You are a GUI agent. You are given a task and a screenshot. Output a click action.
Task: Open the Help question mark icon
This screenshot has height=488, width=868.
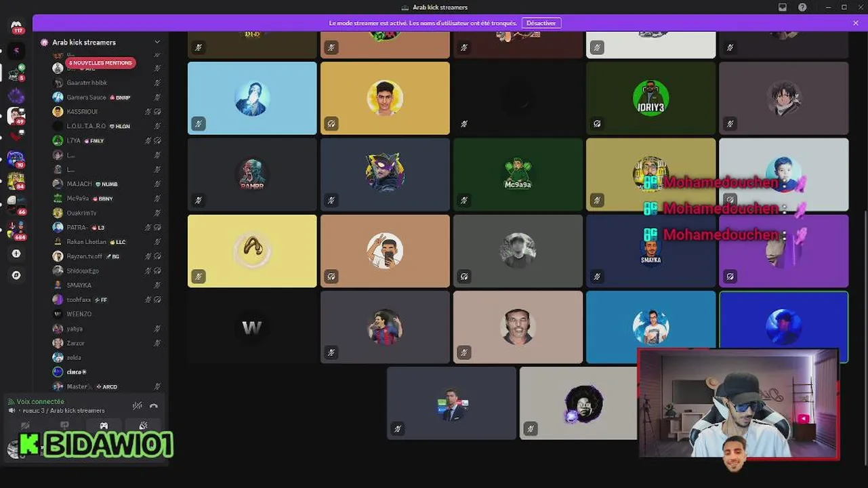click(x=802, y=7)
